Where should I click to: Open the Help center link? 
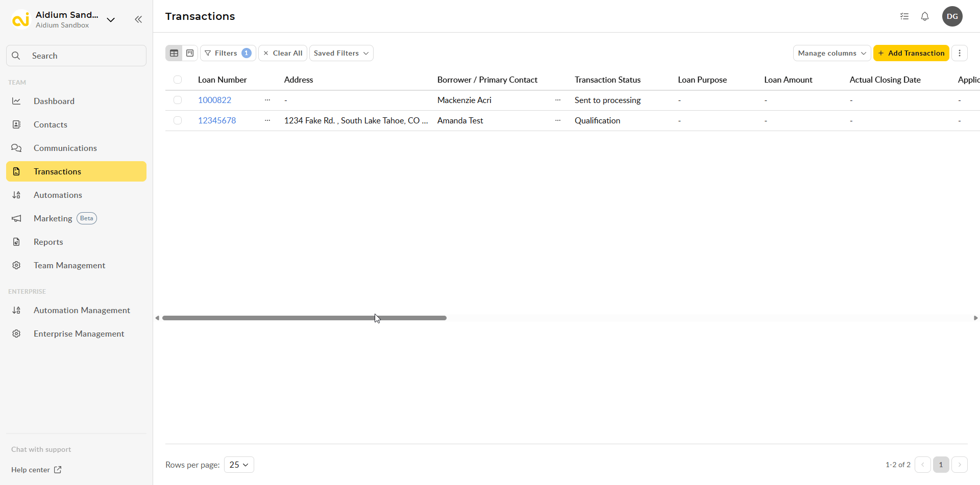point(36,470)
